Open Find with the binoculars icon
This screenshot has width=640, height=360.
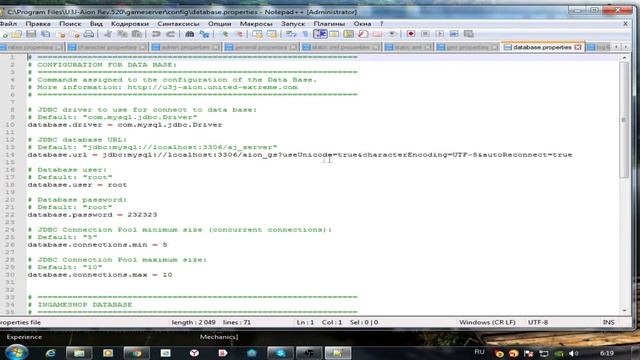189,34
